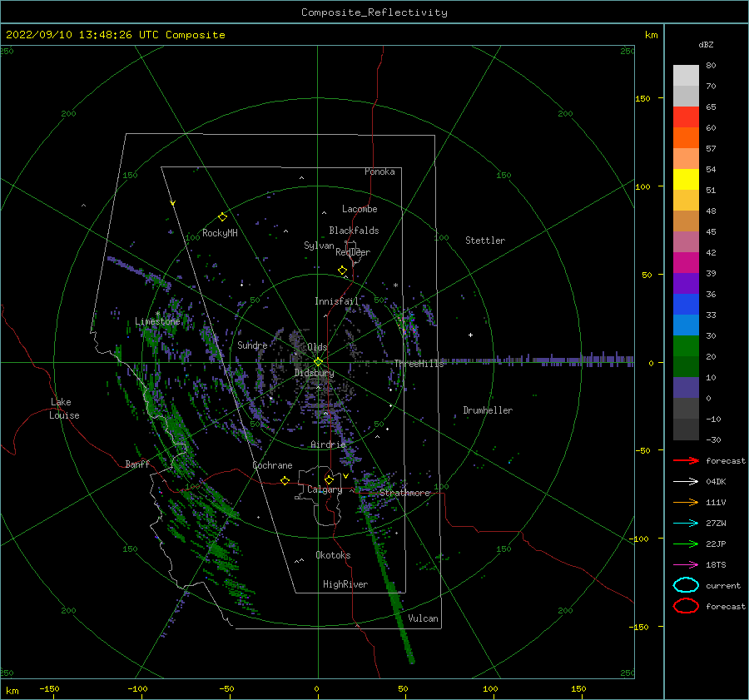Viewport: 749px width, 700px height.
Task: Click the Lake Louise label
Action: click(x=64, y=409)
